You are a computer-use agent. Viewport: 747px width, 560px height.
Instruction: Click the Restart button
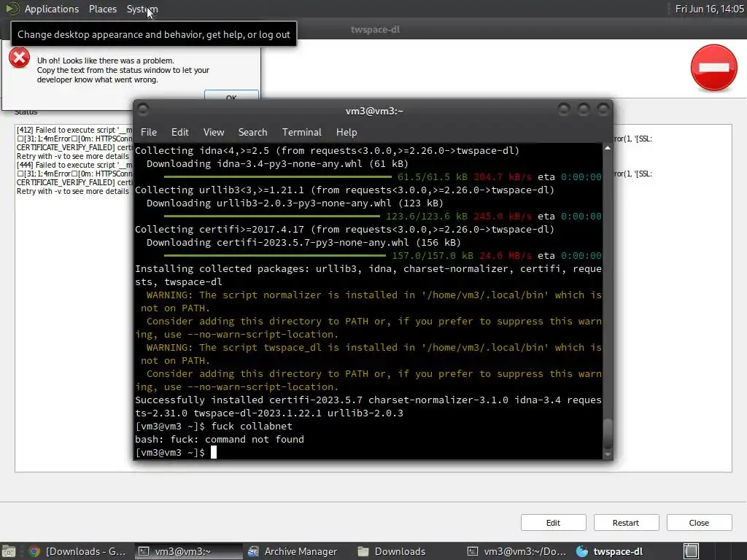point(626,523)
